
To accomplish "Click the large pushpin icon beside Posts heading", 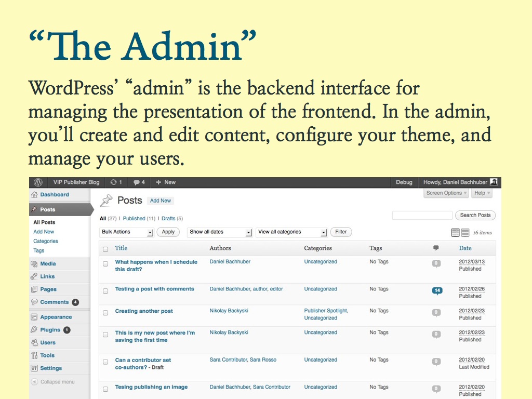I will [106, 200].
